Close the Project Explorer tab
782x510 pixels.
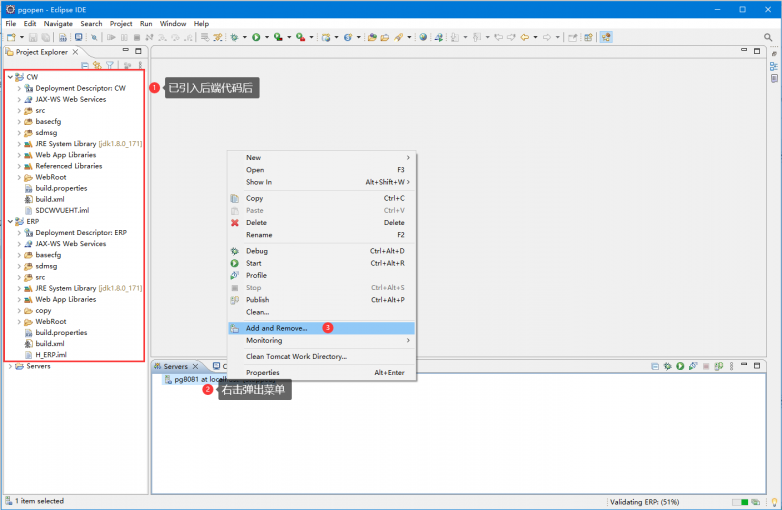coord(75,51)
